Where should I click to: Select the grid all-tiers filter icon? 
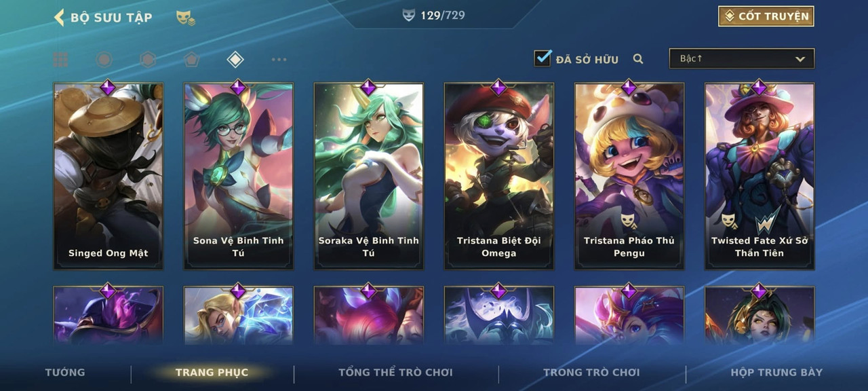(60, 60)
